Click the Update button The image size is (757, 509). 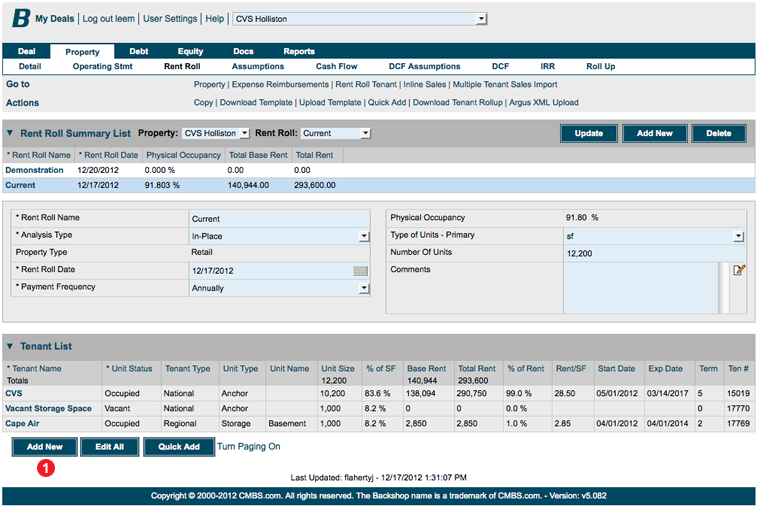tap(589, 133)
